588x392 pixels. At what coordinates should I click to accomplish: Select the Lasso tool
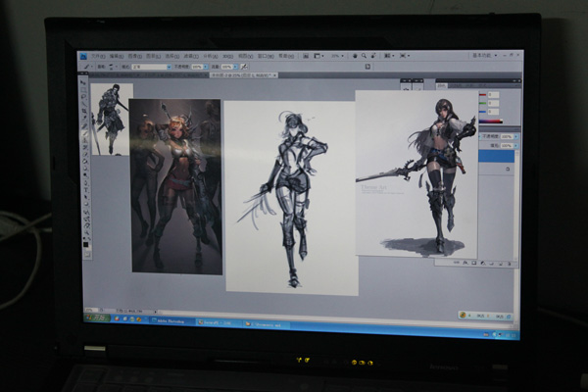(x=83, y=96)
